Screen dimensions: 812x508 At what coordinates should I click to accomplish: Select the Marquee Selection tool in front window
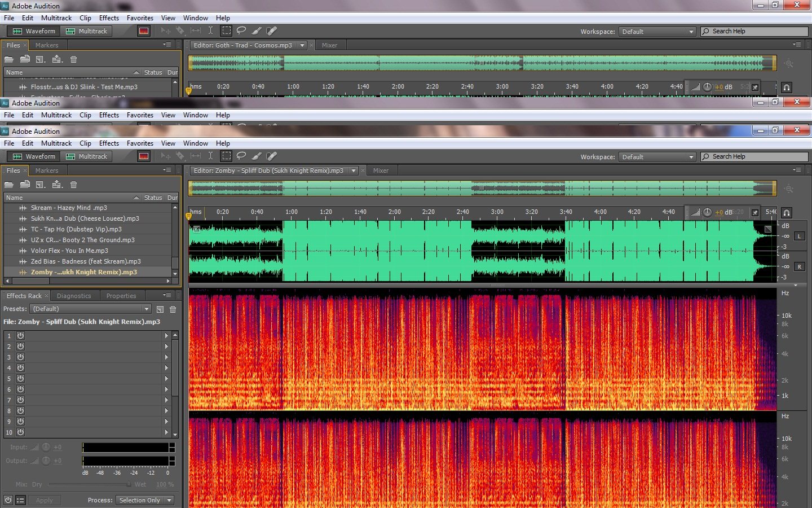tap(226, 156)
